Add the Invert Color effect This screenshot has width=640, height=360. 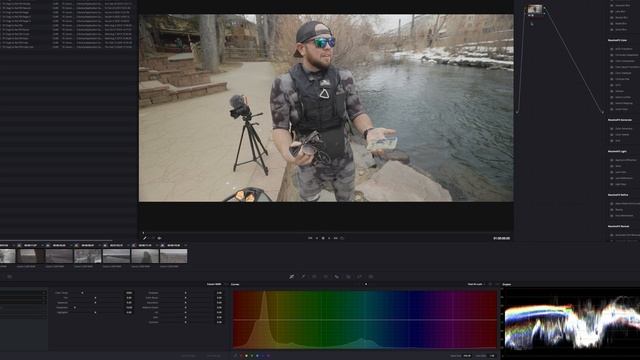(x=622, y=109)
